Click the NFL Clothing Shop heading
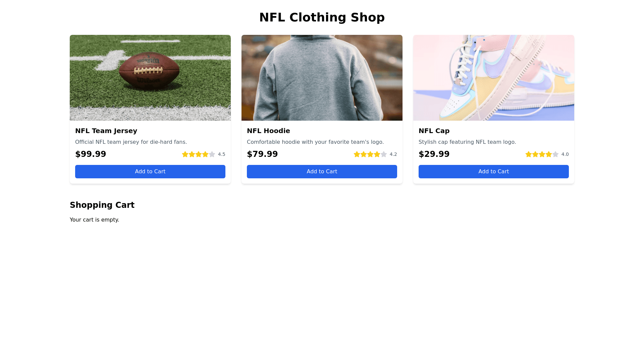The width and height of the screenshot is (644, 362). (x=322, y=17)
